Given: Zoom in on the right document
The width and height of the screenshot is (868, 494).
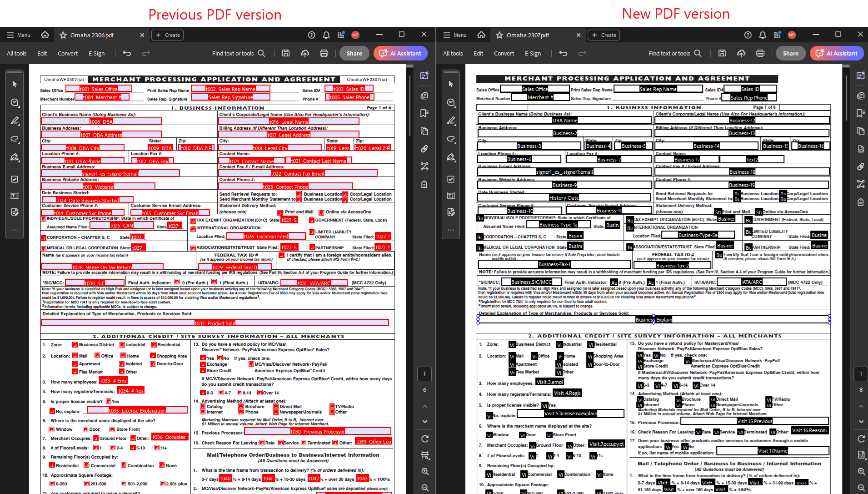Looking at the screenshot, I should (x=861, y=471).
